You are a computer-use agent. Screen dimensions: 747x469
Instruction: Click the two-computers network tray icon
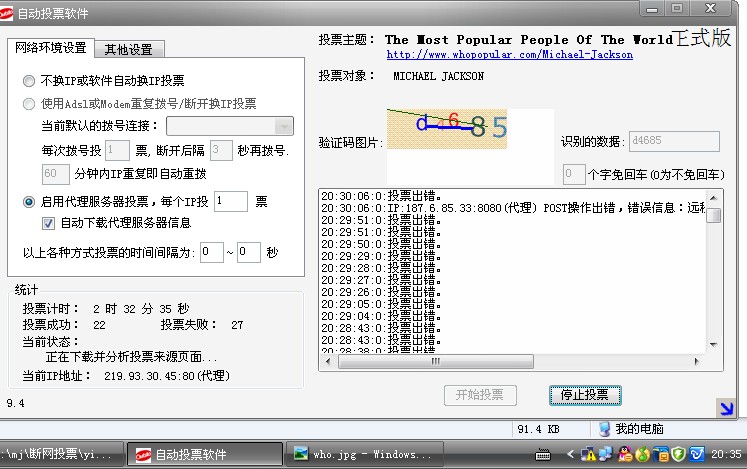coord(606,454)
